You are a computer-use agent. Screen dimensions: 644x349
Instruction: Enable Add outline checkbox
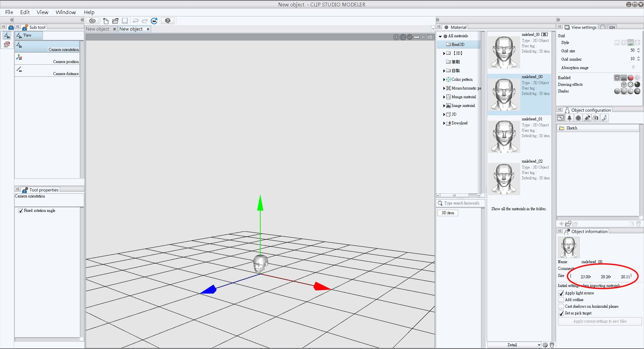click(561, 300)
